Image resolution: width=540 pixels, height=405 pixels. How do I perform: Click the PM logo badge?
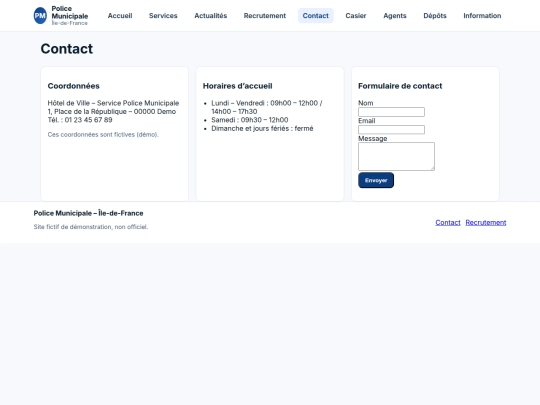tap(40, 15)
